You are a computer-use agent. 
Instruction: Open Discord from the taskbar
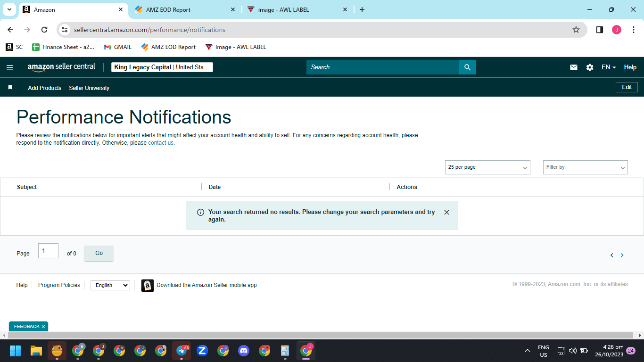point(244,351)
